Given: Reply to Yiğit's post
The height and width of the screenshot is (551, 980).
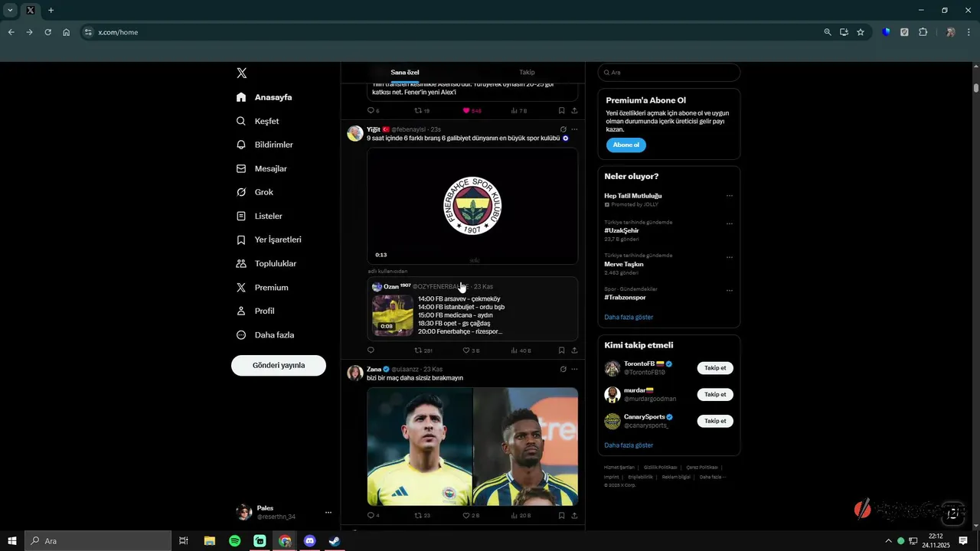Looking at the screenshot, I should coord(371,350).
